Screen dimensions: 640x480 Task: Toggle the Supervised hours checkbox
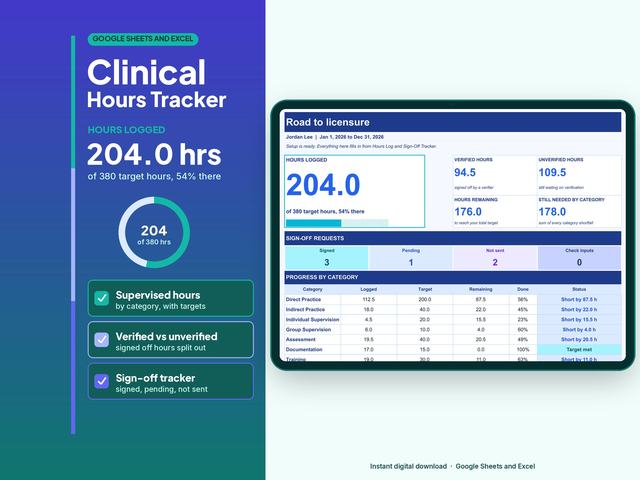coord(102,298)
